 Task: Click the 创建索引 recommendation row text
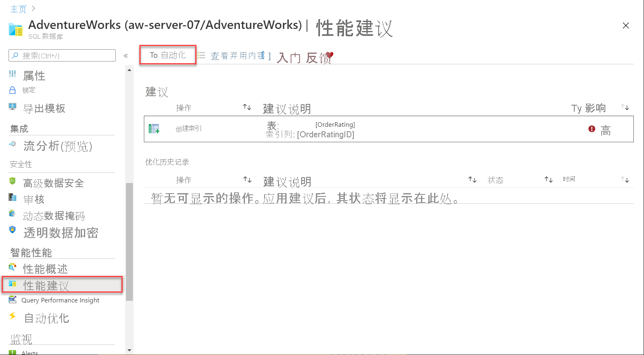point(188,129)
